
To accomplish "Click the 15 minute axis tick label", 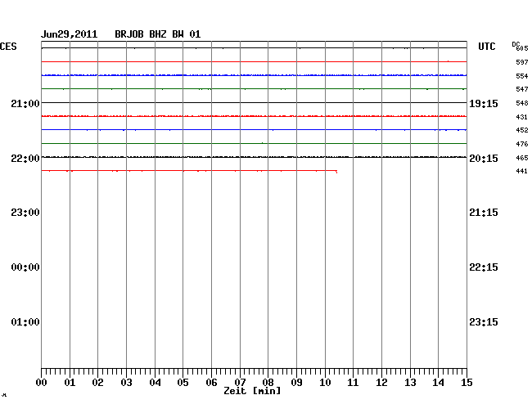I will pos(467,383).
